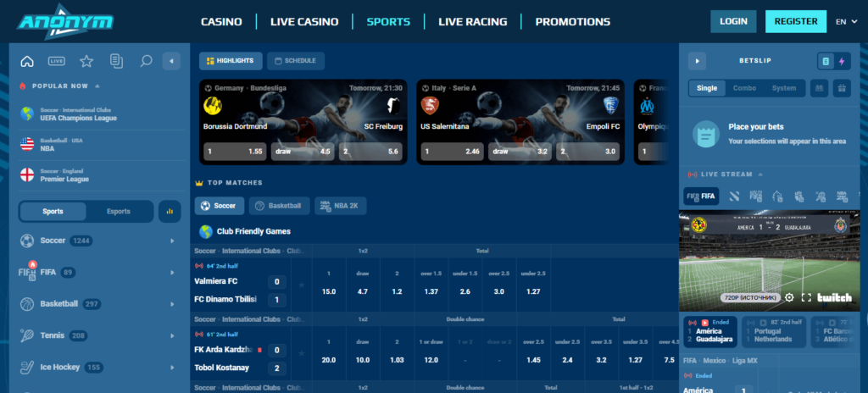868x393 pixels.
Task: Select the Portugal vs Netherlands stream card
Action: click(x=774, y=331)
